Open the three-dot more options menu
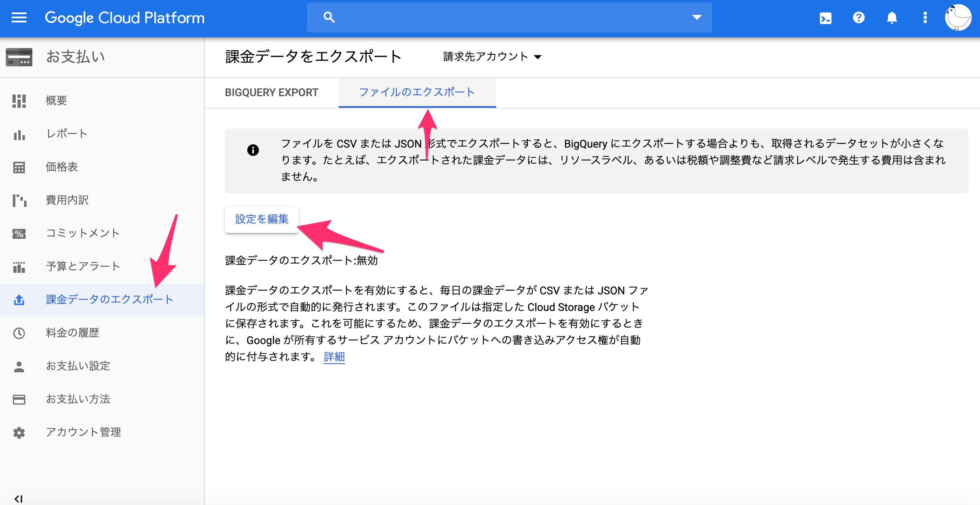 click(x=925, y=18)
